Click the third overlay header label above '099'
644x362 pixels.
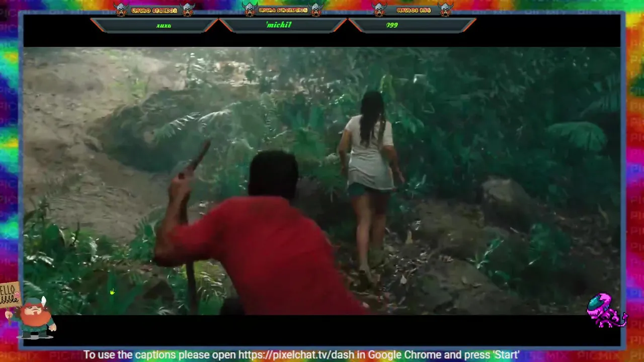point(413,10)
